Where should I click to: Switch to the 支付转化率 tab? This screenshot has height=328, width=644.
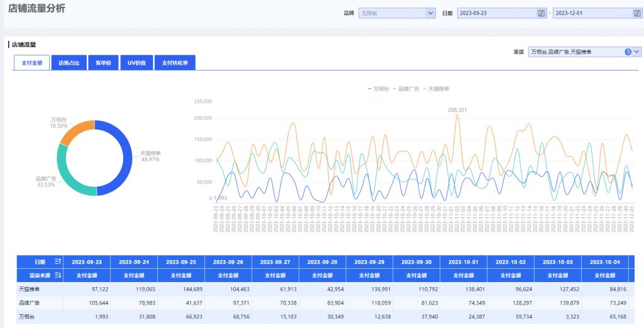tap(175, 63)
